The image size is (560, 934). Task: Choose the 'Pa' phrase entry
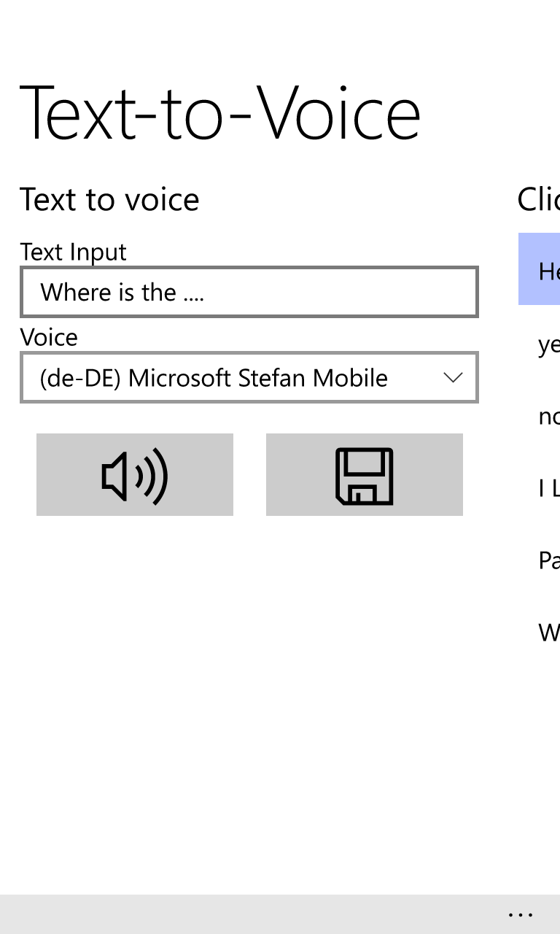(548, 560)
